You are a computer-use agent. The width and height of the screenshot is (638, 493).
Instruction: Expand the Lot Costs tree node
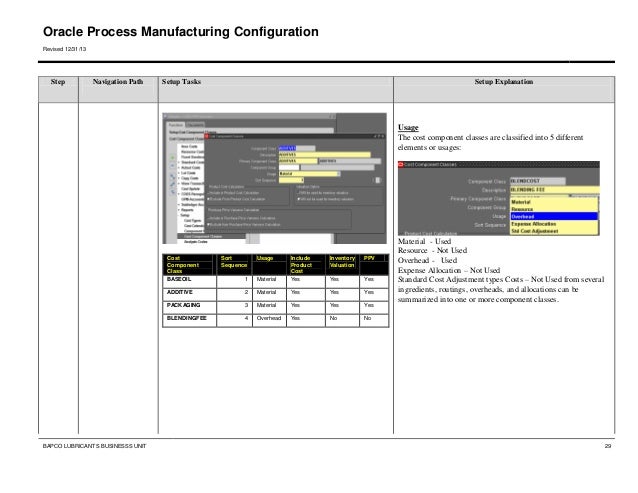(x=179, y=173)
